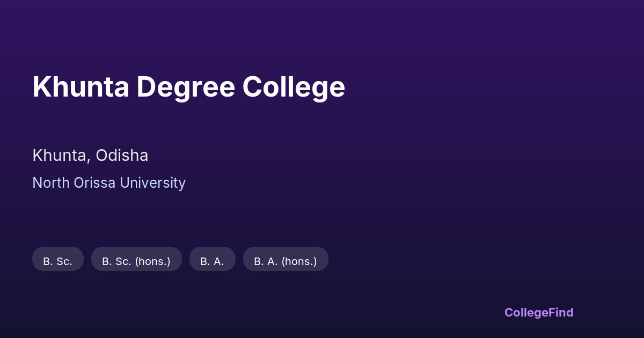Click Khunta in the location line
This screenshot has height=338, width=644.
(61, 156)
